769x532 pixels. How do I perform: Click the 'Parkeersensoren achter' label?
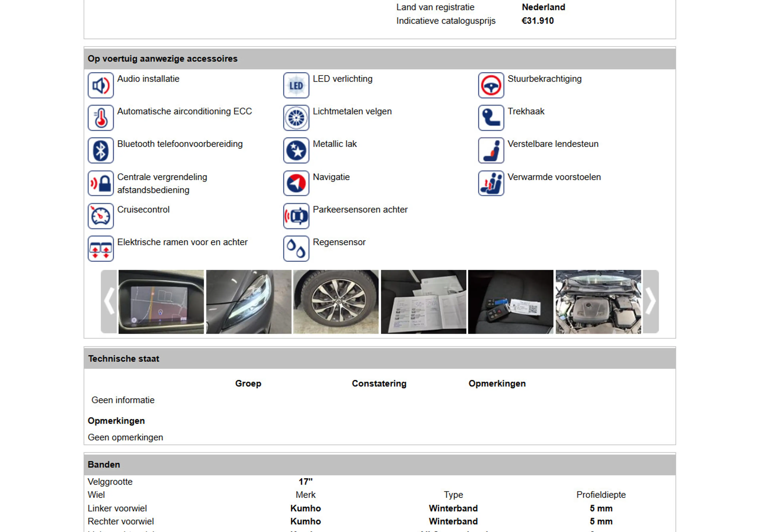click(360, 210)
